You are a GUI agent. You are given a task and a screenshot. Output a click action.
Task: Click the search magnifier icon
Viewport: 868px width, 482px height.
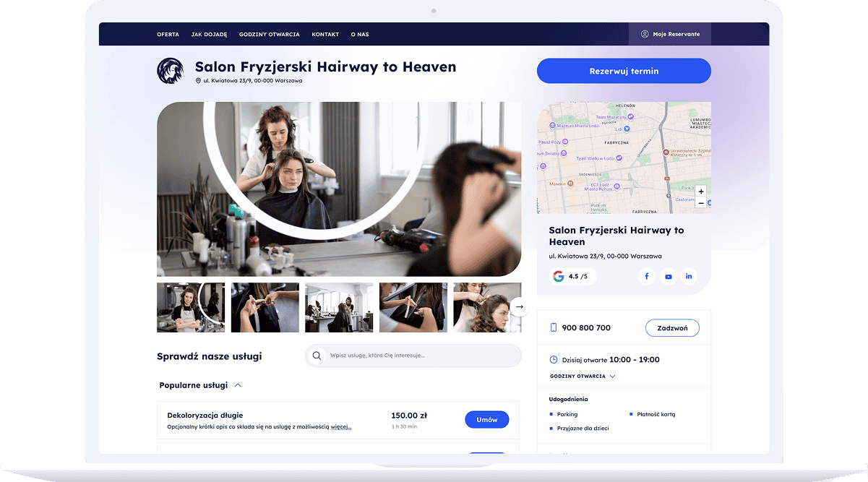317,356
